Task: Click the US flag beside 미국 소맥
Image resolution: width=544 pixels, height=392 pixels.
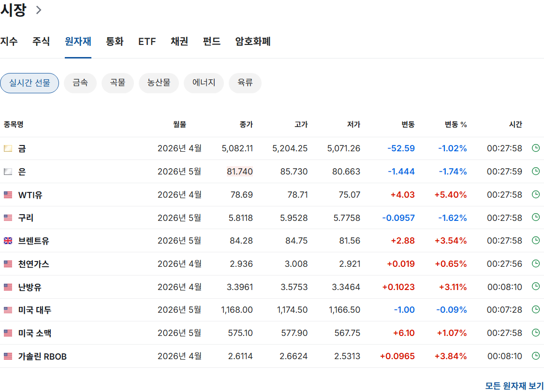Action: point(8,333)
